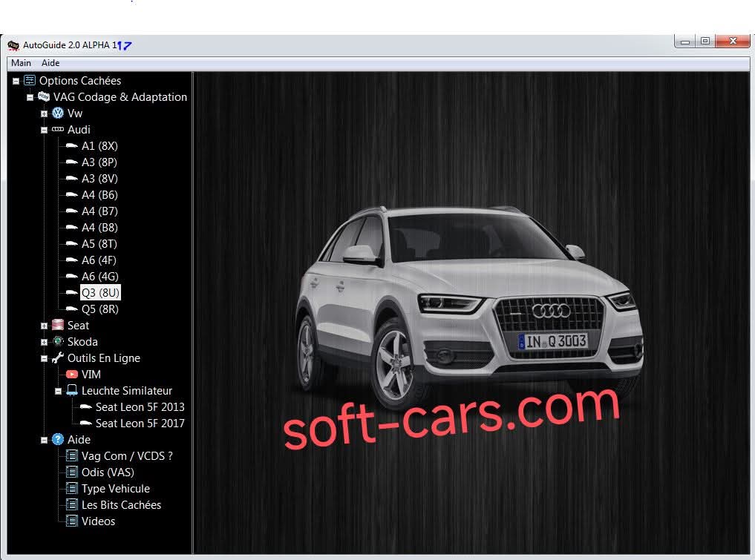This screenshot has width=755, height=560.
Task: Click the Skoda logo icon
Action: 58,341
